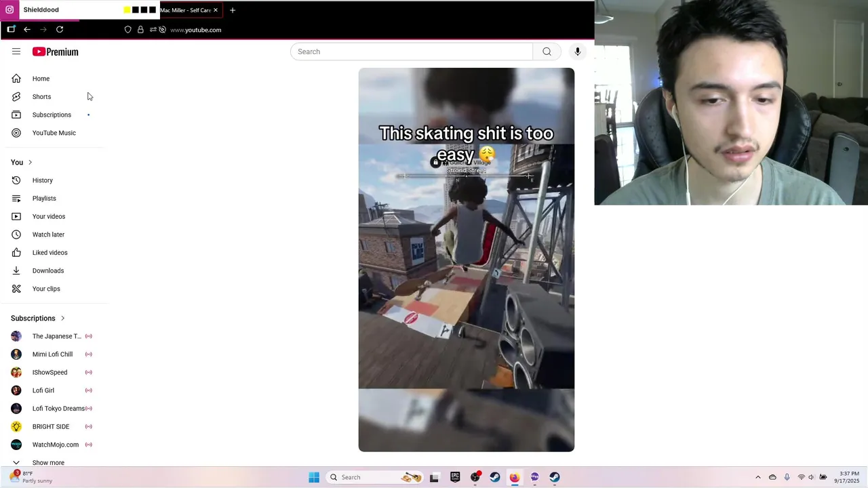Open the volume control
This screenshot has width=868, height=488.
(x=812, y=477)
